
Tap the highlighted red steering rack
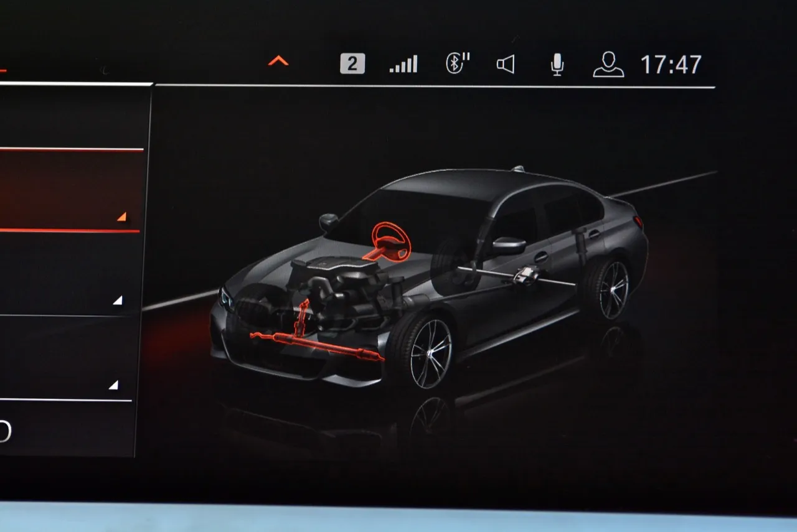(316, 345)
